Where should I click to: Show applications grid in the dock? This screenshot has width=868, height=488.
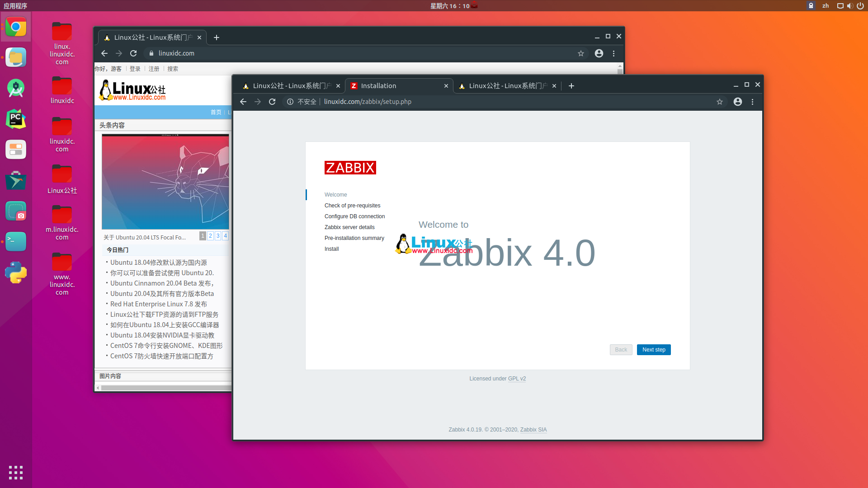point(16,473)
